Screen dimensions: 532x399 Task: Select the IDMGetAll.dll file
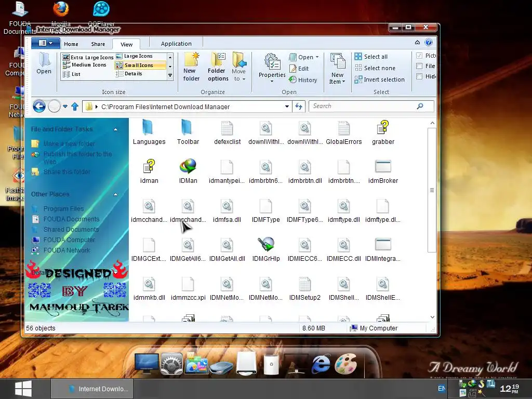[227, 249]
